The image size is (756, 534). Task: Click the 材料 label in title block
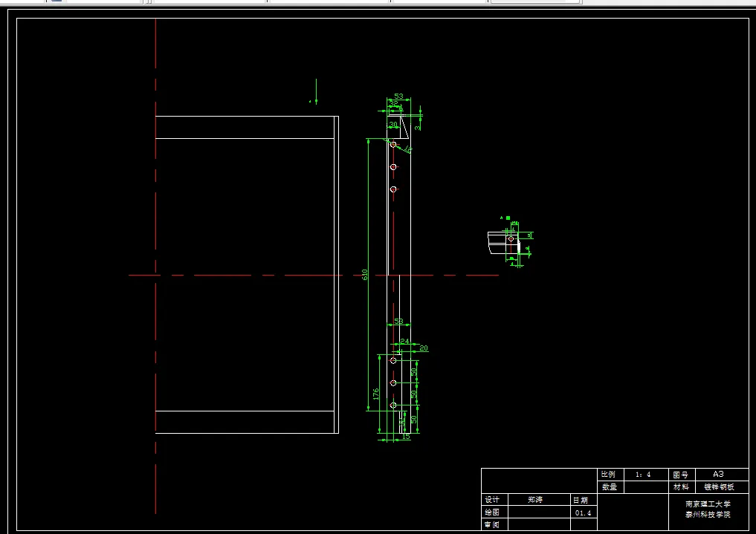[681, 487]
